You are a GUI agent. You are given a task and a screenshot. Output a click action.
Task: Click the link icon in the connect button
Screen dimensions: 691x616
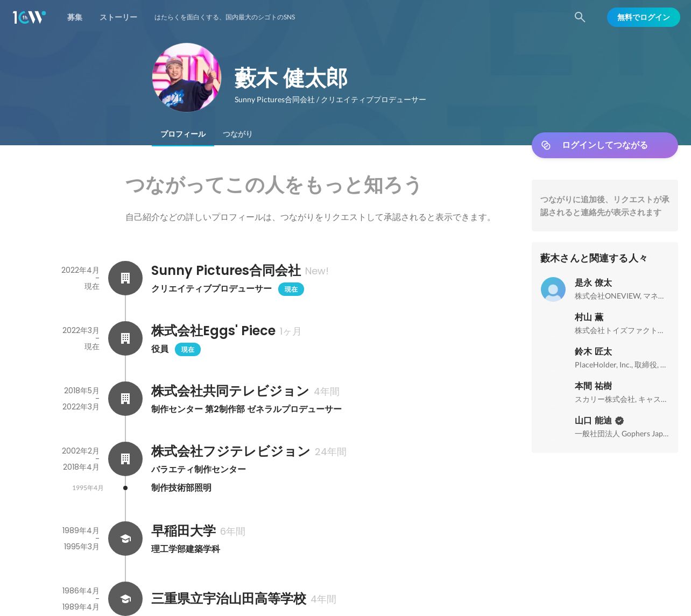546,145
